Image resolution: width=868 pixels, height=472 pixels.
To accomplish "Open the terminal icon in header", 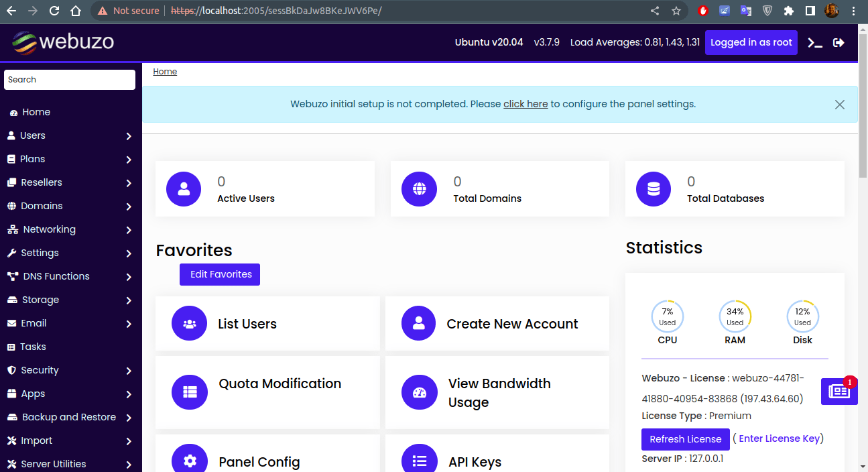I will [x=814, y=42].
